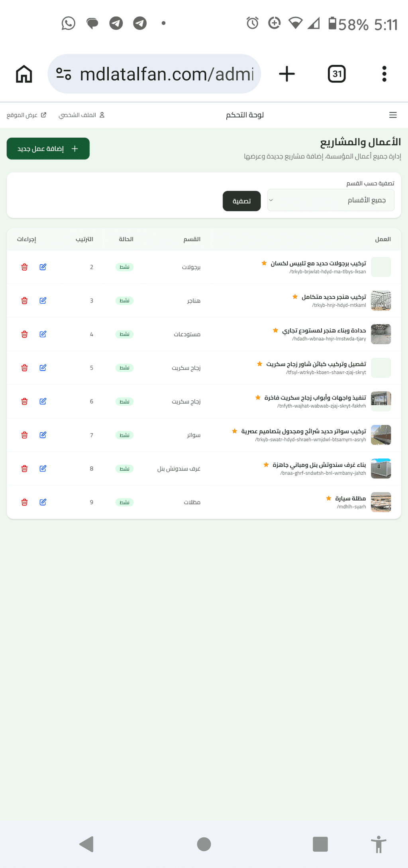Screen dimensions: 408x868
Task: Open new browser tab with plus icon
Action: click(x=287, y=74)
